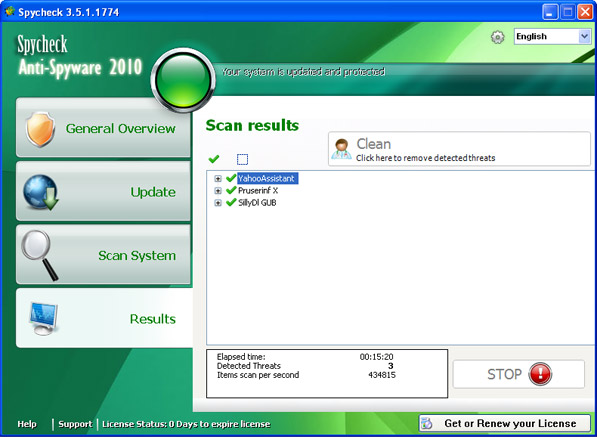The image size is (597, 437).
Task: Click the red exclamation stop icon
Action: click(540, 374)
